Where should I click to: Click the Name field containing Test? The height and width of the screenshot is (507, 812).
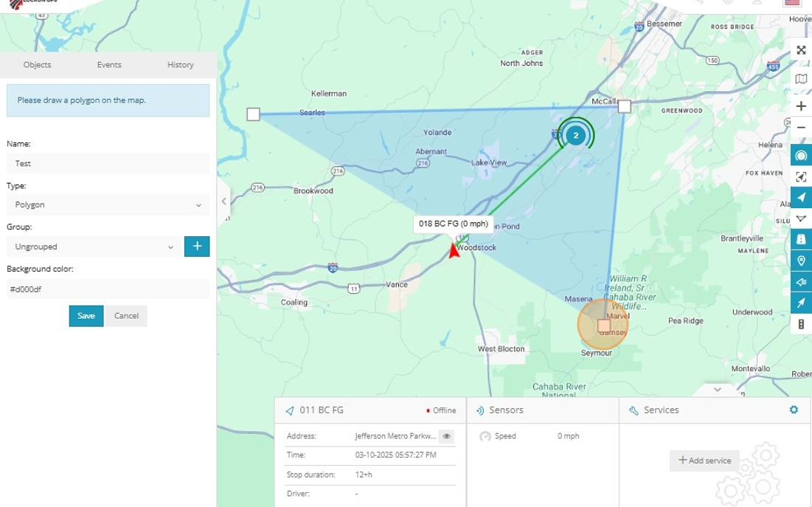point(108,163)
